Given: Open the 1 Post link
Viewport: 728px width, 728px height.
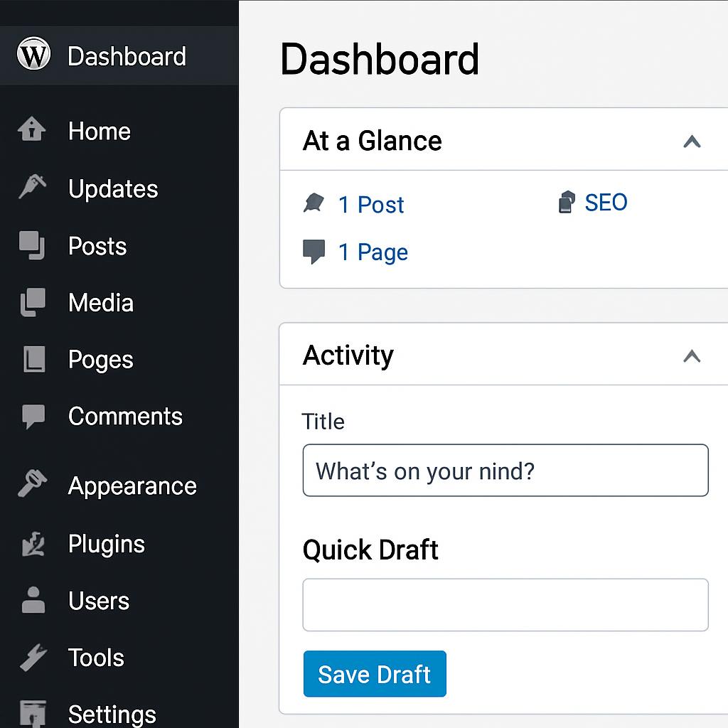Looking at the screenshot, I should 371,205.
